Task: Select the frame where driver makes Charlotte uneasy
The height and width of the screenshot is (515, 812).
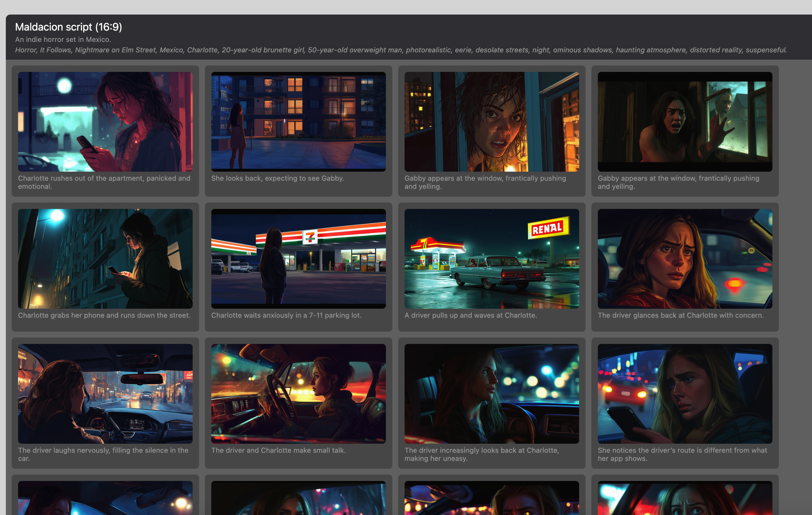Action: tap(491, 394)
